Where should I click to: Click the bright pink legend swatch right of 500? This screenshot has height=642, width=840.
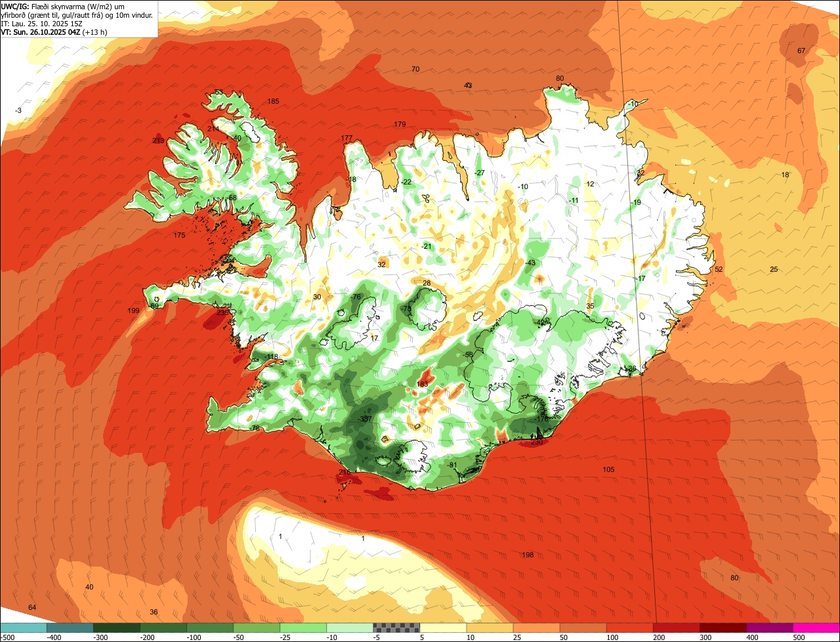[816, 628]
